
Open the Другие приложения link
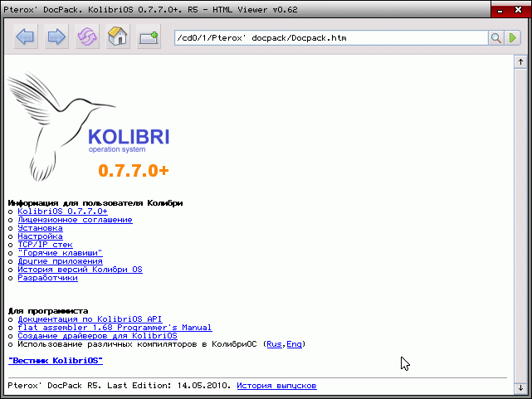[60, 261]
